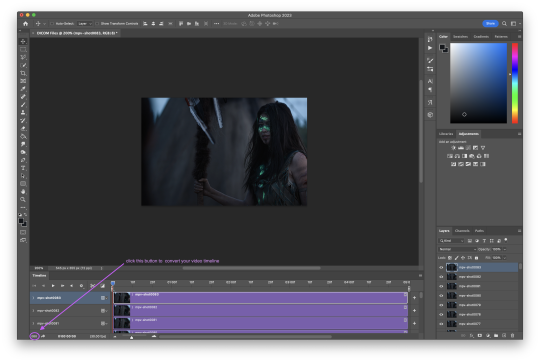Image resolution: width=540 pixels, height=362 pixels.
Task: Hide the mpv-shot0080 layer eye
Action: click(441, 296)
